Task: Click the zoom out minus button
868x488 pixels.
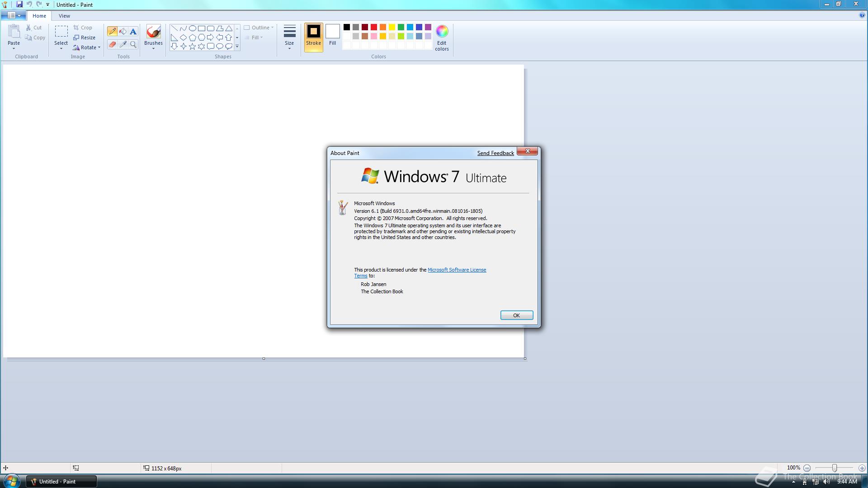Action: pyautogui.click(x=807, y=468)
